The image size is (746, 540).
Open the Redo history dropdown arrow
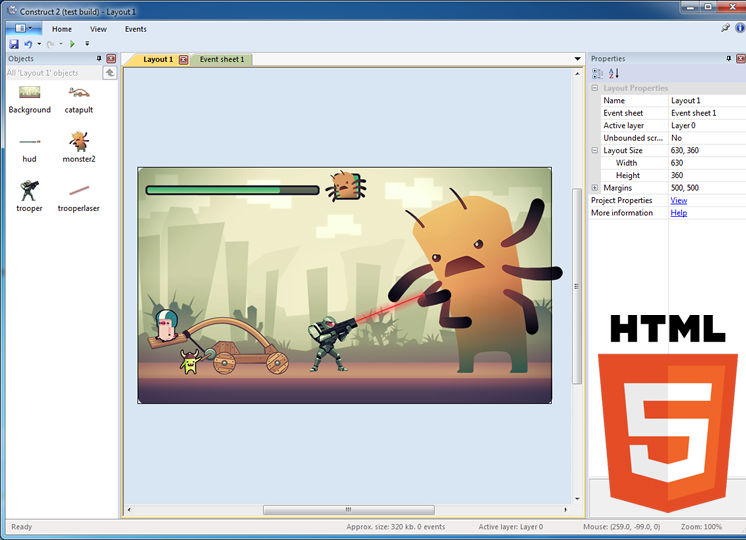61,44
